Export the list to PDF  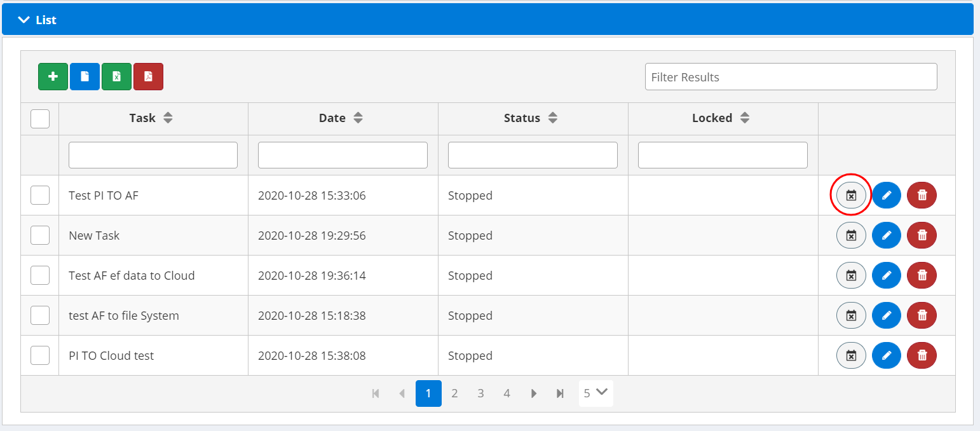pyautogui.click(x=148, y=77)
